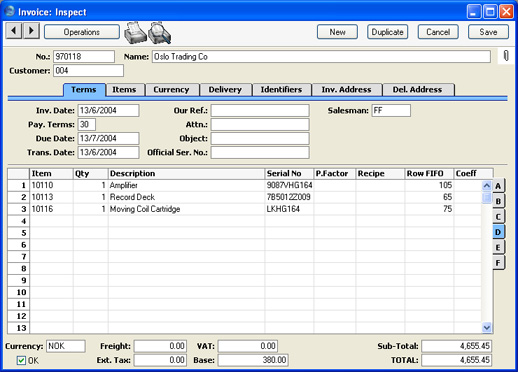Viewport: 518px width, 372px height.
Task: Open the Operations menu
Action: click(x=82, y=32)
